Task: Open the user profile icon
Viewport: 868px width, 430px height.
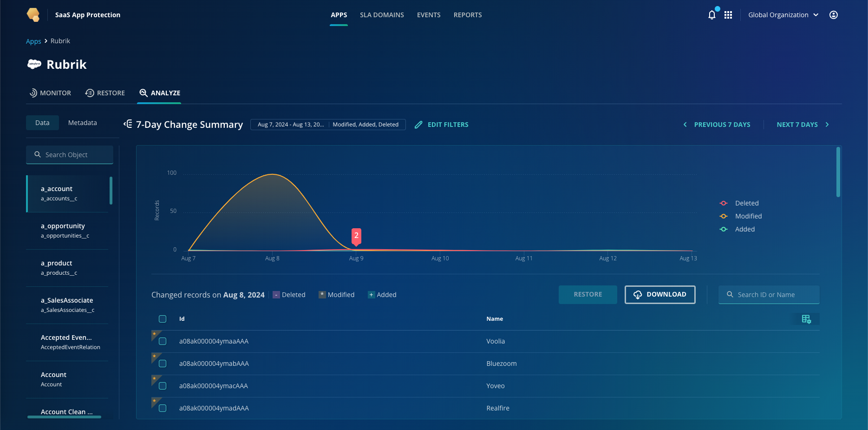Action: point(834,15)
